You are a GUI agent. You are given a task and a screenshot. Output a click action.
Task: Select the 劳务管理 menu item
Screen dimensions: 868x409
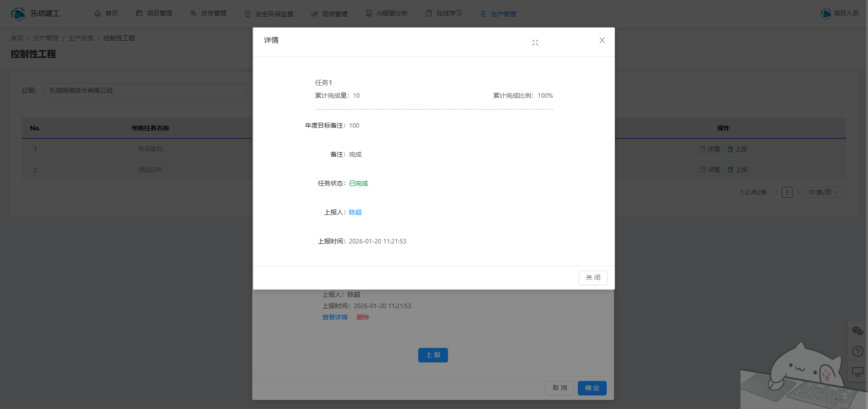pos(208,14)
